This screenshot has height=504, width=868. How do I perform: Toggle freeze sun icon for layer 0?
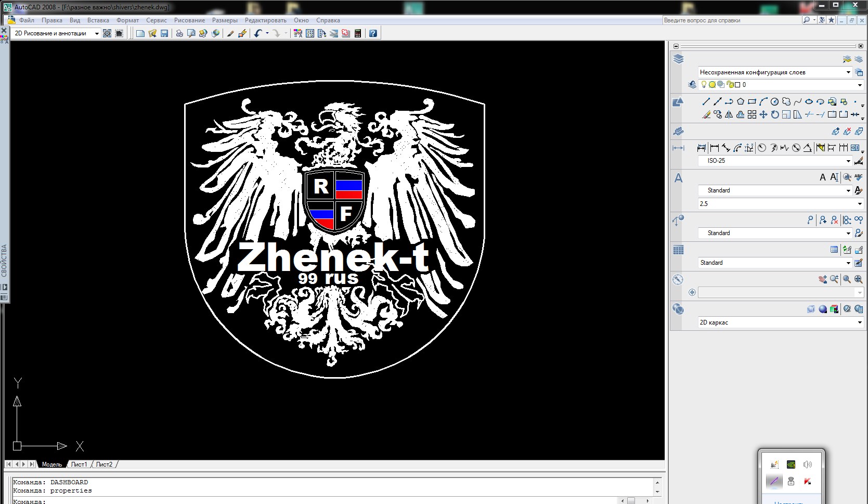pos(712,85)
